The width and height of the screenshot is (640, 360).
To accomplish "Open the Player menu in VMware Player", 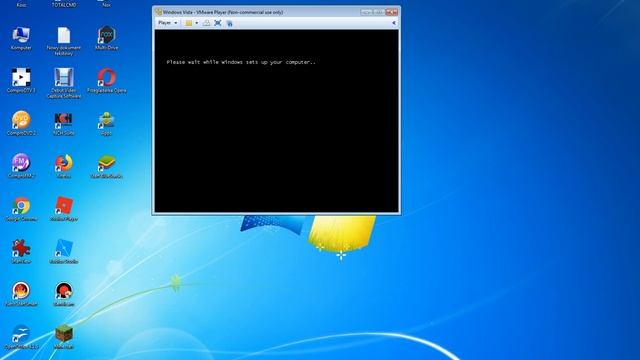I will pos(167,23).
